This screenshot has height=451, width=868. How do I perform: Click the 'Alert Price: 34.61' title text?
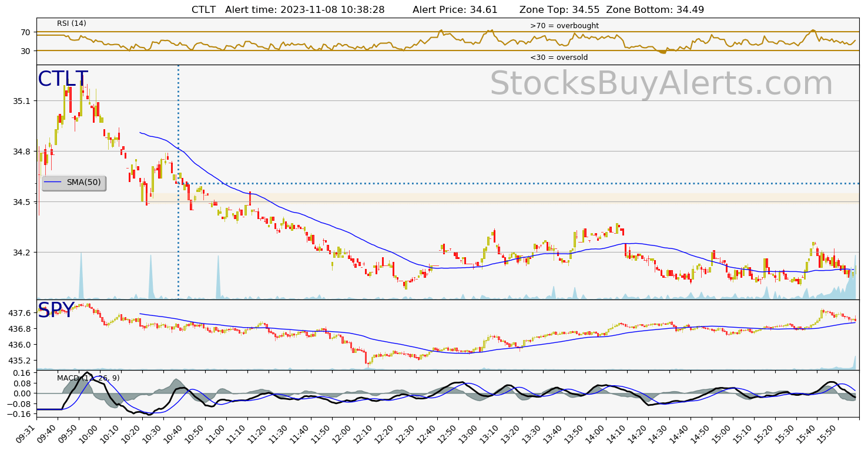(455, 9)
